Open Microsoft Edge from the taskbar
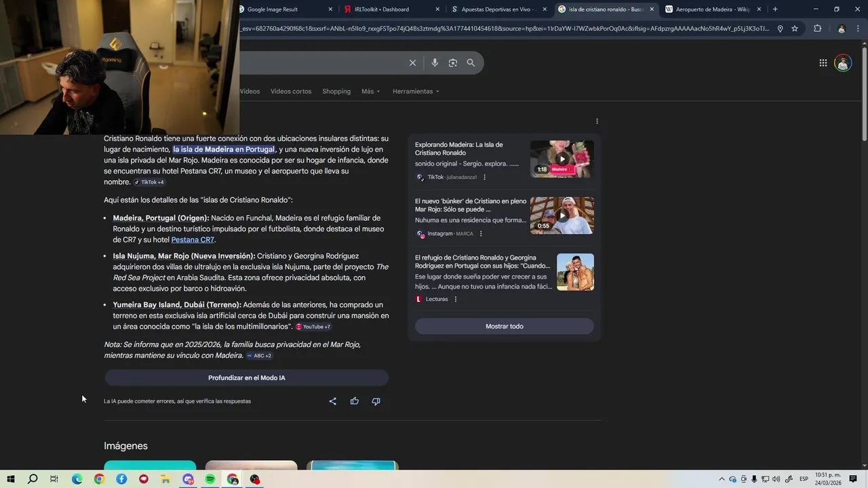This screenshot has height=488, width=868. [77, 479]
